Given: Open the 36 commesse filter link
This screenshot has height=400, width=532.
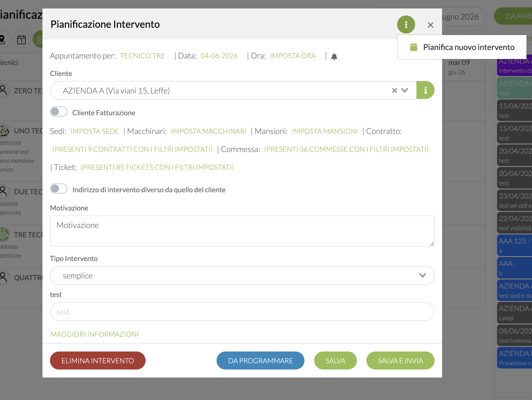Looking at the screenshot, I should tap(346, 149).
